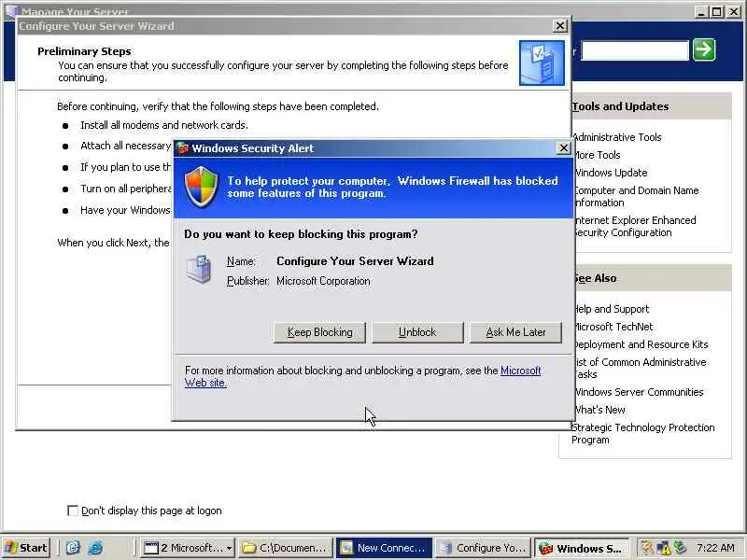This screenshot has height=560, width=747.
Task: Open What's New link
Action: click(599, 410)
